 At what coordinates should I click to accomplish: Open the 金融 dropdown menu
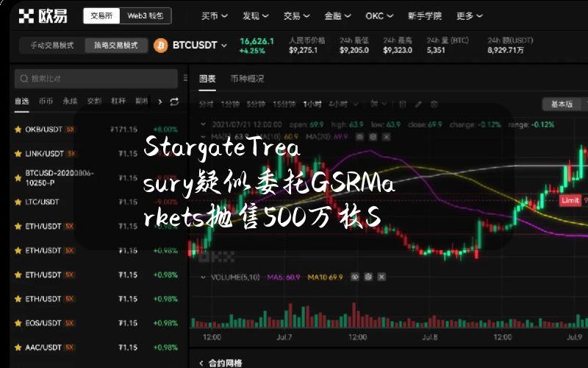(337, 16)
